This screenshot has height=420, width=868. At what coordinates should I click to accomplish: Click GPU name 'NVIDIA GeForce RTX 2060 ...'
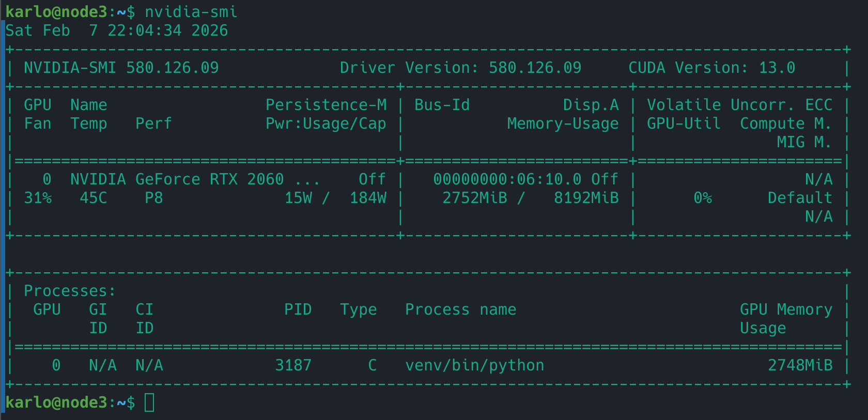click(196, 179)
